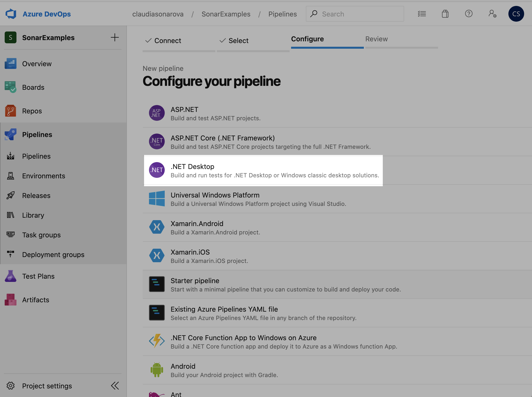The width and height of the screenshot is (532, 397).
Task: Select the Starter pipeline option
Action: 337,285
